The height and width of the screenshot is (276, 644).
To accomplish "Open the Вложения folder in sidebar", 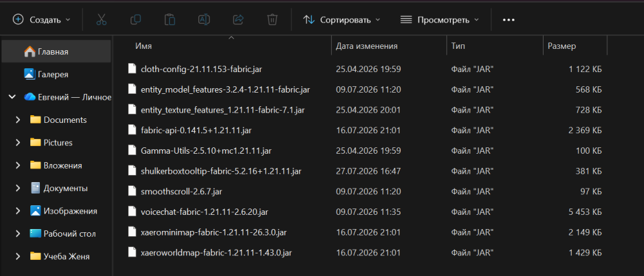I will (x=56, y=166).
